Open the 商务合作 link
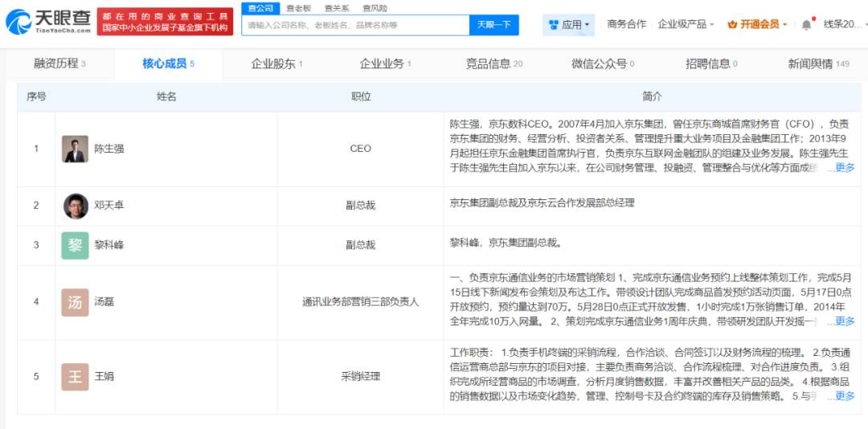Viewport: 868px width, 429px height. click(x=626, y=25)
